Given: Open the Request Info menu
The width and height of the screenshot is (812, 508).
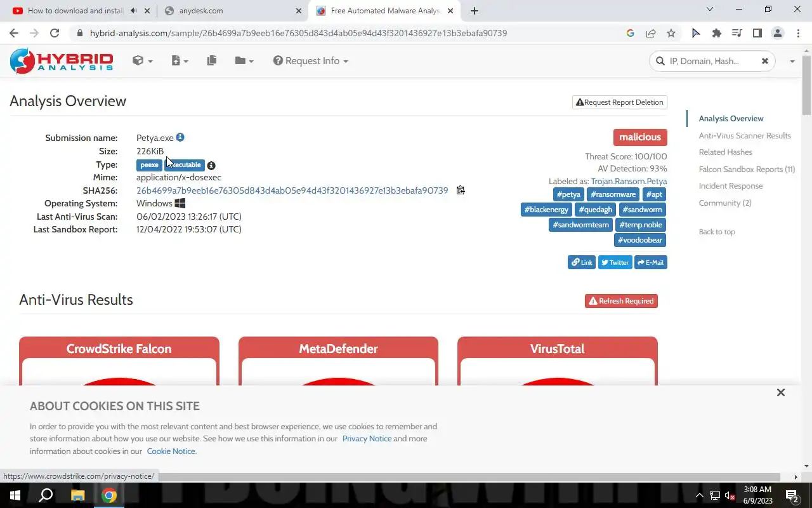Looking at the screenshot, I should [x=311, y=61].
